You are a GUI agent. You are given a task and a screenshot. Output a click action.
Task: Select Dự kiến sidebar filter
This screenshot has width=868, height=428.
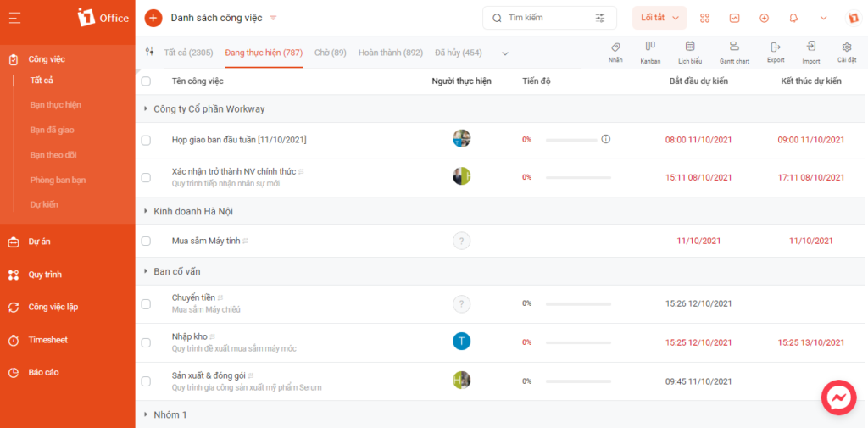coord(44,204)
